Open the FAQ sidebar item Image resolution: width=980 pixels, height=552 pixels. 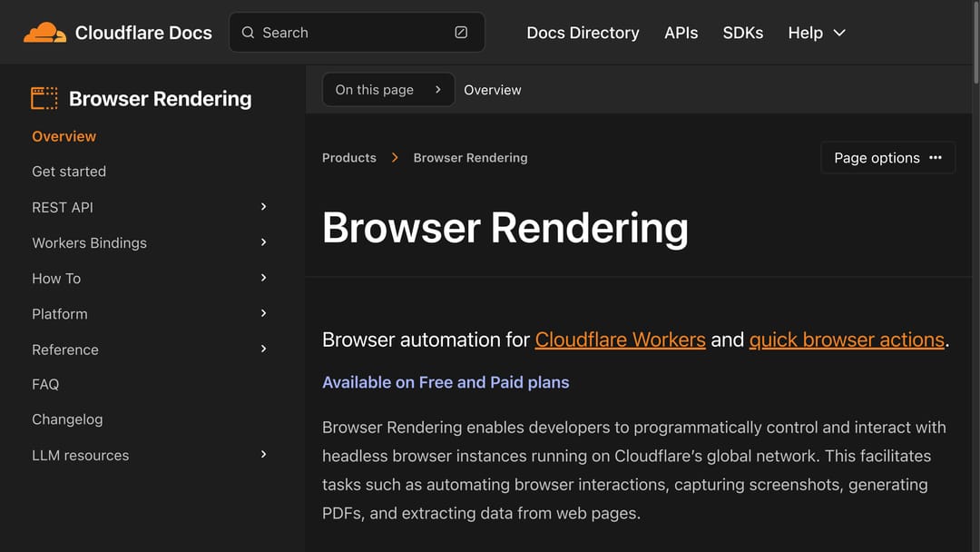tap(45, 384)
